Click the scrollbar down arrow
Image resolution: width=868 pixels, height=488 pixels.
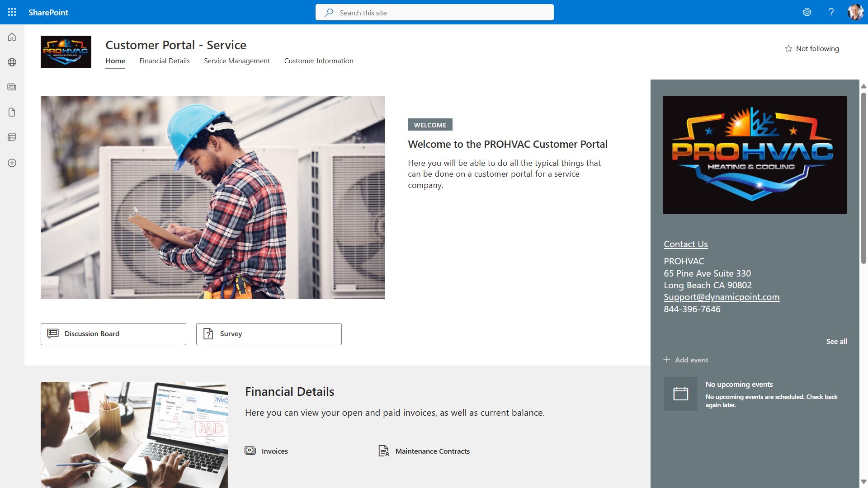[x=863, y=482]
